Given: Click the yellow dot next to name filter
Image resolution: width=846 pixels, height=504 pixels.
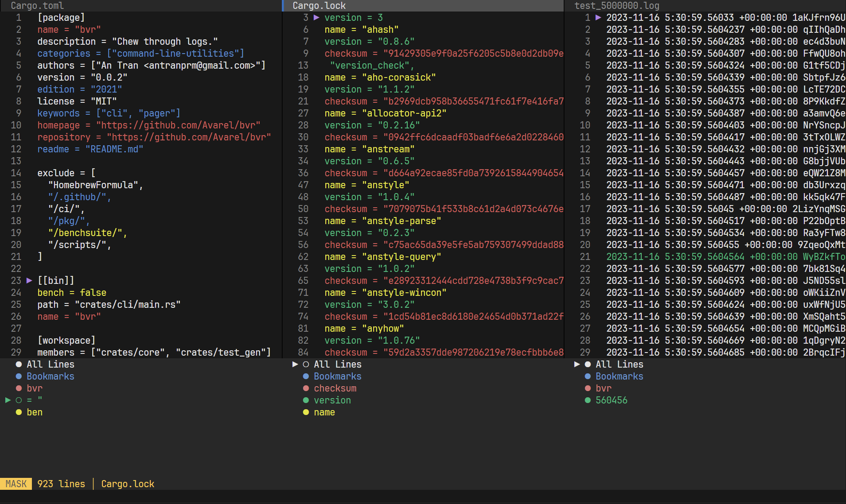Looking at the screenshot, I should (306, 412).
